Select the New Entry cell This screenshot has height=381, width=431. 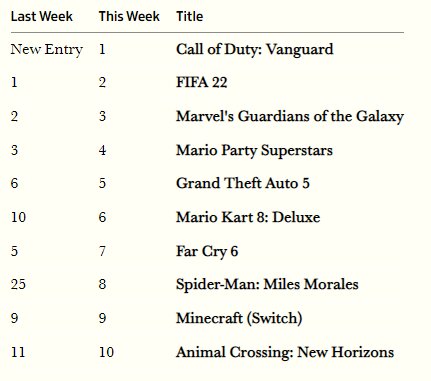pos(47,50)
